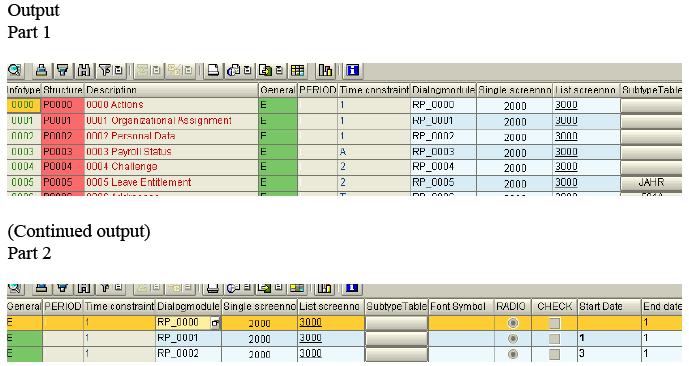Image resolution: width=689 pixels, height=366 pixels.
Task: Click Views icon in Part 2 toolbar
Action: pos(233,288)
